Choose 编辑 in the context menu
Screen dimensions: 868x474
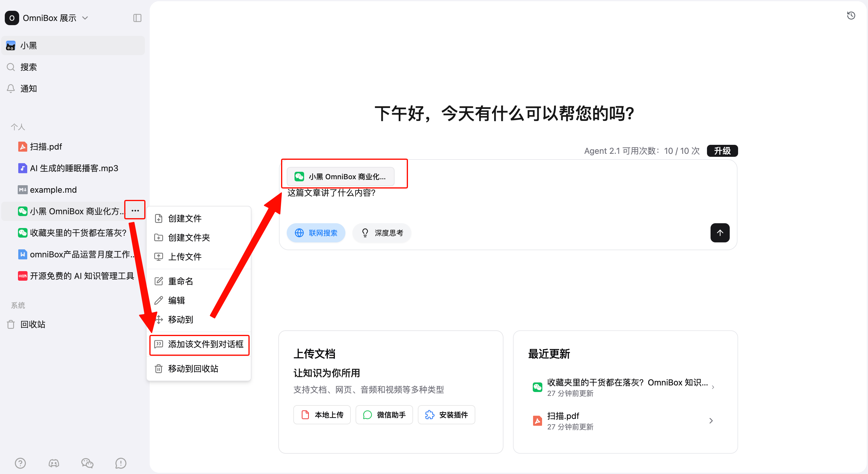pyautogui.click(x=199, y=300)
